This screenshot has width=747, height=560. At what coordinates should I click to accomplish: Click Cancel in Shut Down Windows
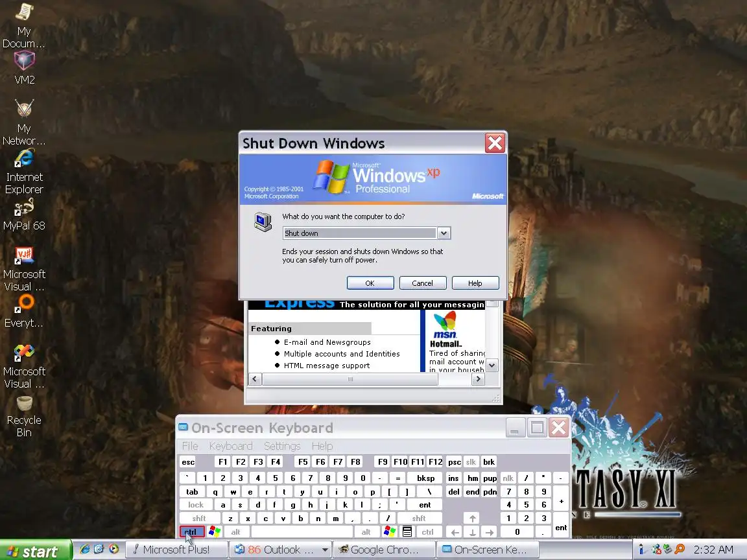click(423, 283)
